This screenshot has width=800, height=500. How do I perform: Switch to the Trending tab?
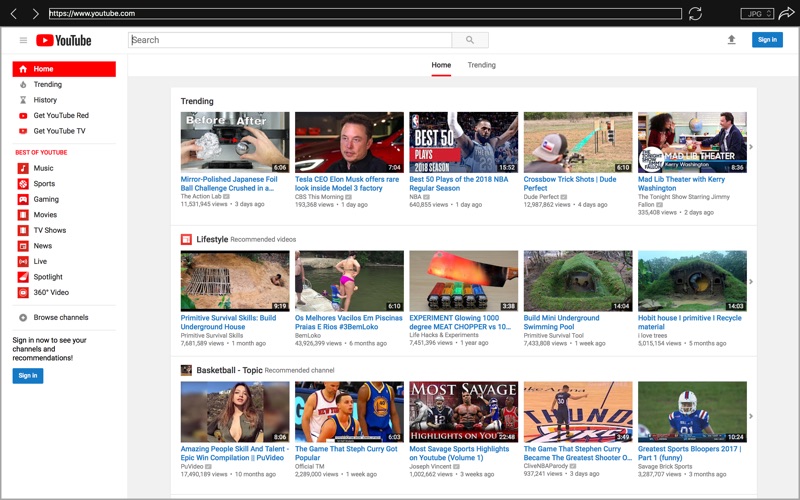(481, 65)
